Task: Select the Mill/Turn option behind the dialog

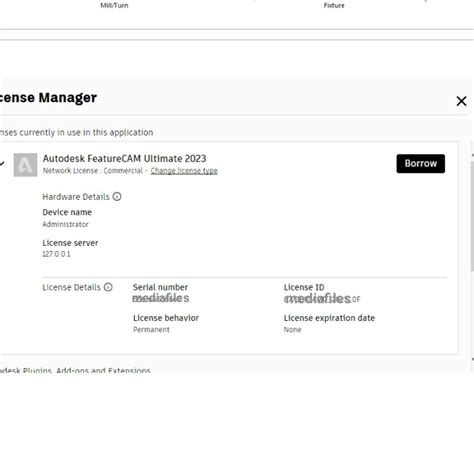Action: pos(114,5)
